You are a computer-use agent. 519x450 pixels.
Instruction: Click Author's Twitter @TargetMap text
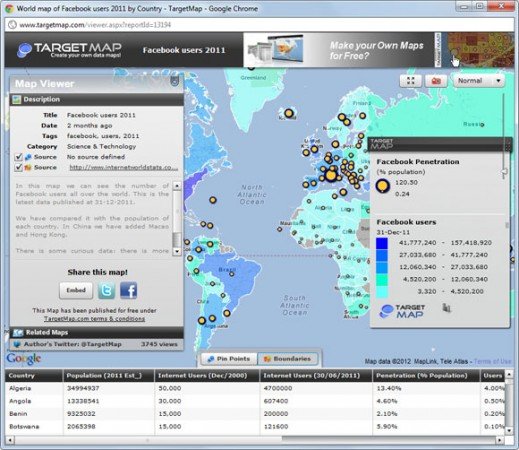(72, 344)
